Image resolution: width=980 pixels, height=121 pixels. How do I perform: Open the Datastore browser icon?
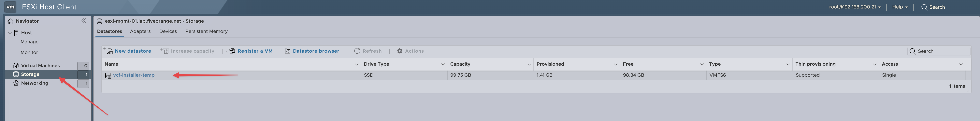click(288, 51)
